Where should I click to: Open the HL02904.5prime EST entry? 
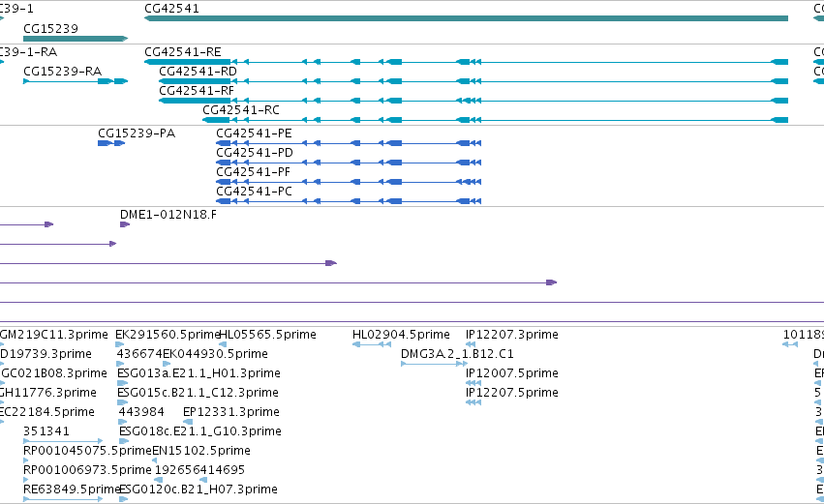pos(401,335)
